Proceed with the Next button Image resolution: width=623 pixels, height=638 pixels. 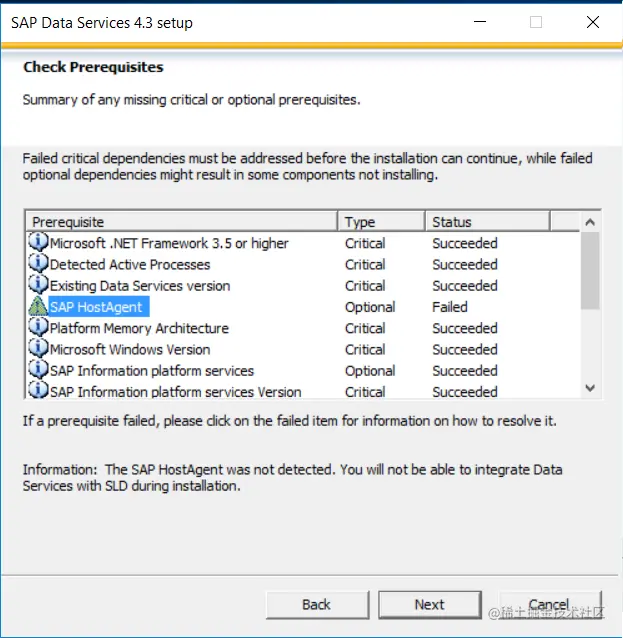(430, 605)
